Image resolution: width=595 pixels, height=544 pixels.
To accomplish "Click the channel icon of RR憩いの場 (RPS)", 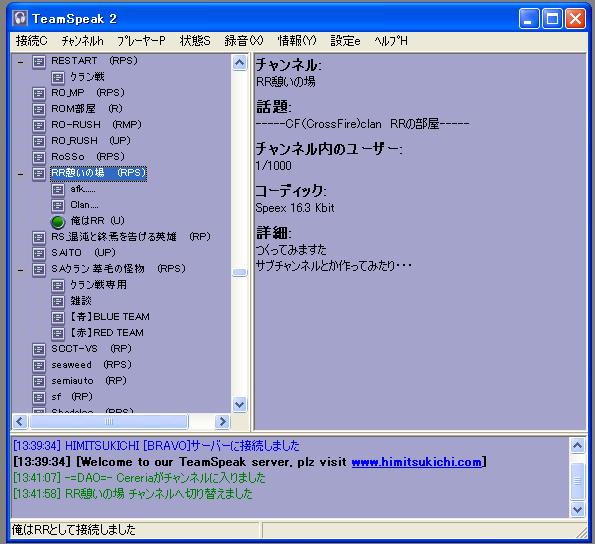I will click(39, 173).
